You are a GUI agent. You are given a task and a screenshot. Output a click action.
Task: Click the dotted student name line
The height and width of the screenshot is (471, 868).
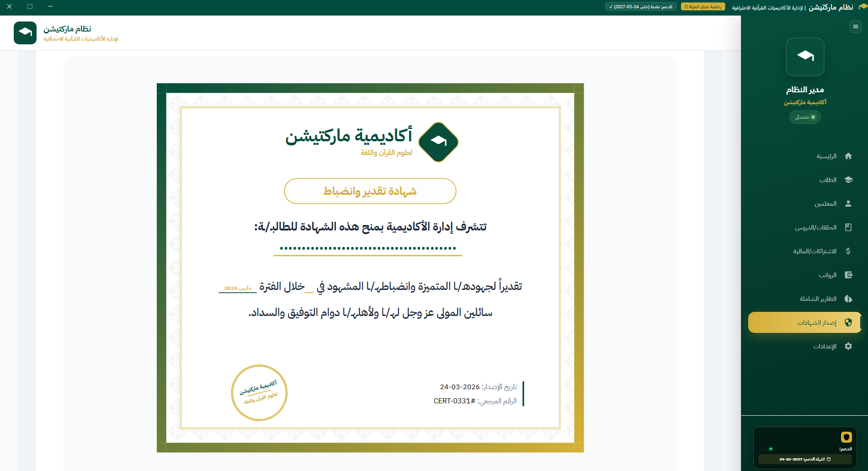pyautogui.click(x=368, y=249)
